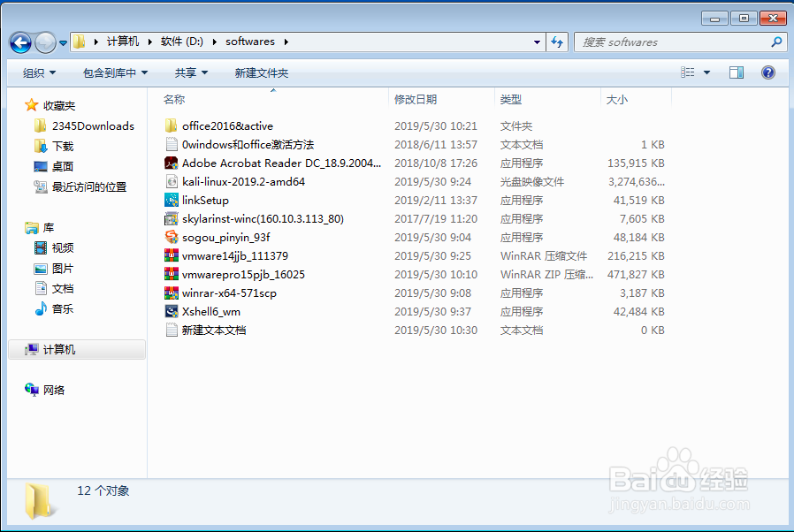Screen dimensions: 794x532
Task: Open the 包含到库中 menu
Action: pos(116,72)
